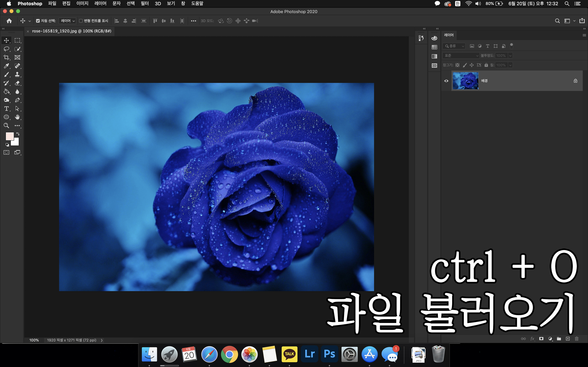The height and width of the screenshot is (367, 588).
Task: Select the Eyedropper tool
Action: point(6,66)
